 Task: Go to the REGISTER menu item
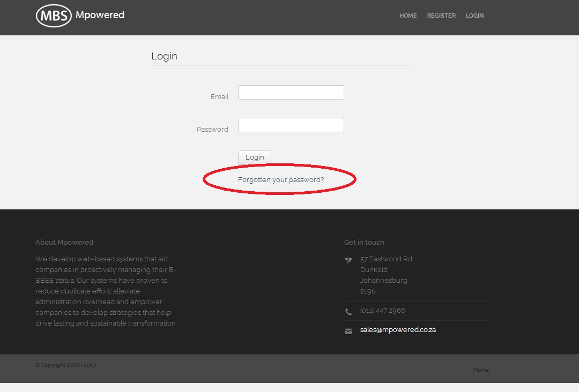tap(441, 16)
